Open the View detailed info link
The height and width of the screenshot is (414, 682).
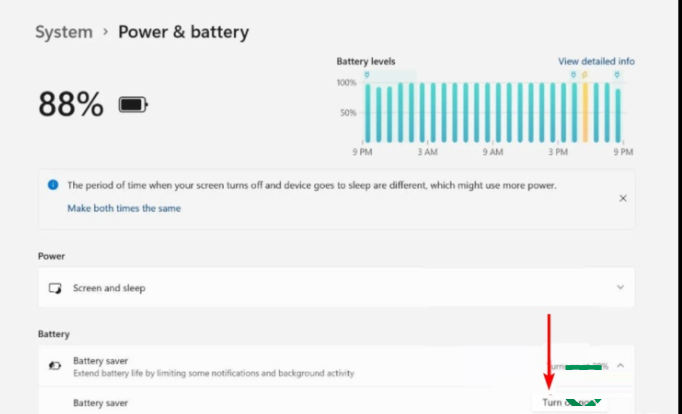tap(596, 61)
